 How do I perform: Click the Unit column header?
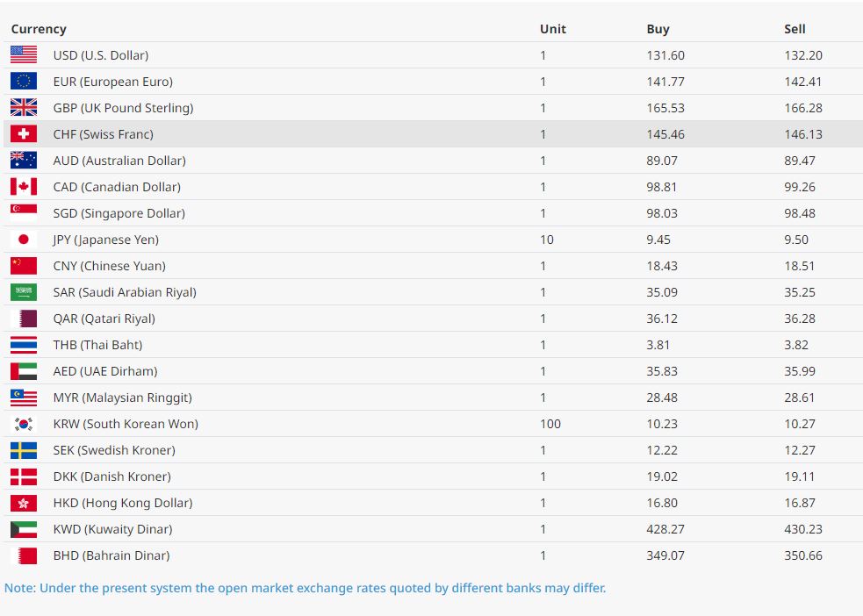pyautogui.click(x=552, y=29)
